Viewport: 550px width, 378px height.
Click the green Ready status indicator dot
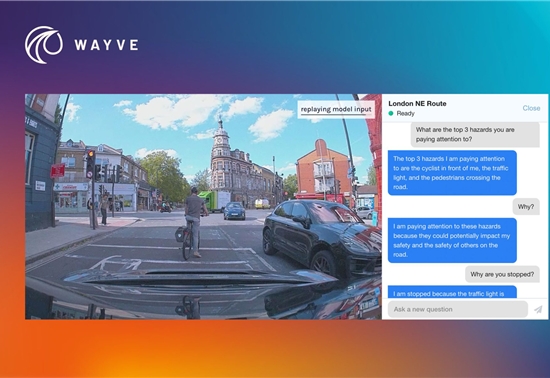click(x=391, y=113)
